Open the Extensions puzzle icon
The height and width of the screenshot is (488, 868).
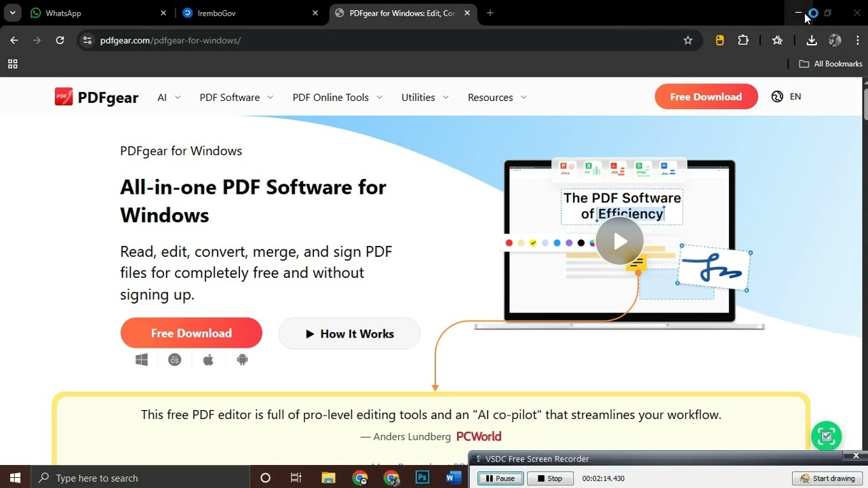(743, 41)
